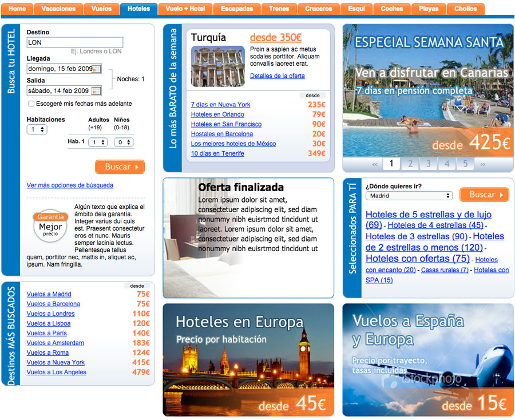
Task: Open the Vuelos a España y Europa banner
Action: pos(427,360)
